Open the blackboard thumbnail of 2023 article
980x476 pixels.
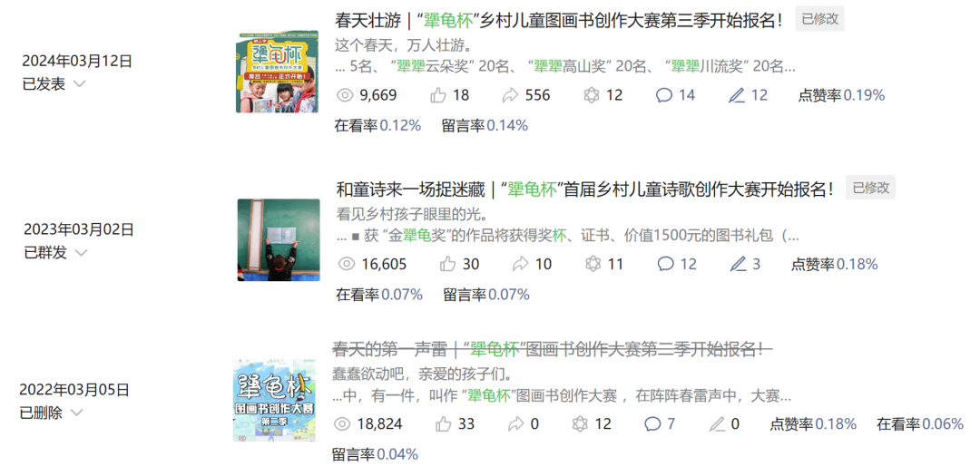279,240
